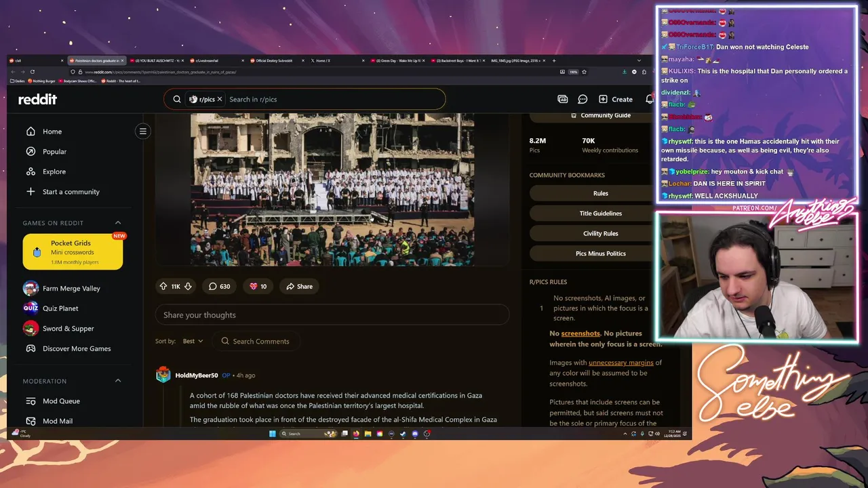Collapse the Moderation section

click(x=117, y=381)
